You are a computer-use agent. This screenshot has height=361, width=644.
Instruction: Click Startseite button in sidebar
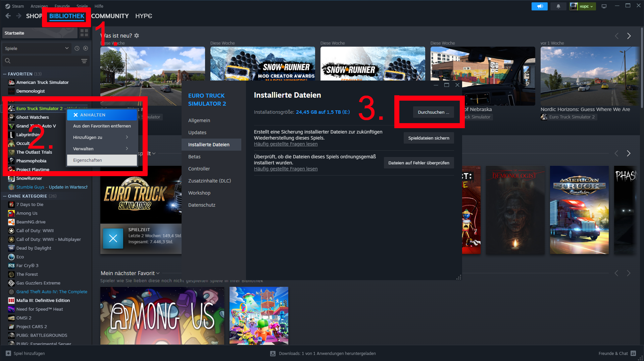tap(40, 33)
